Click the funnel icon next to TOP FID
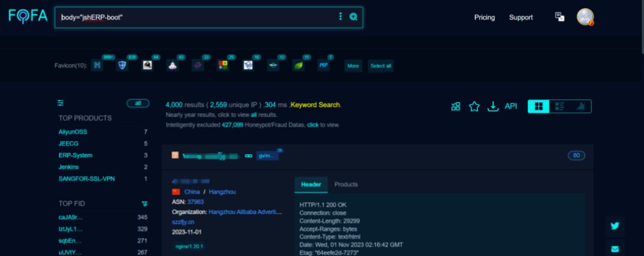This screenshot has height=256, width=644. [144, 204]
